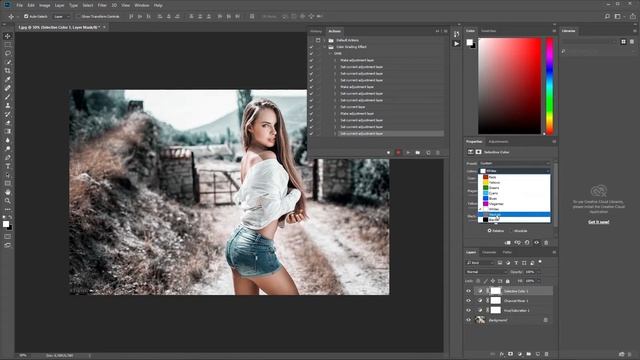640x360 pixels.
Task: Delete the selected action step
Action: [x=438, y=153]
